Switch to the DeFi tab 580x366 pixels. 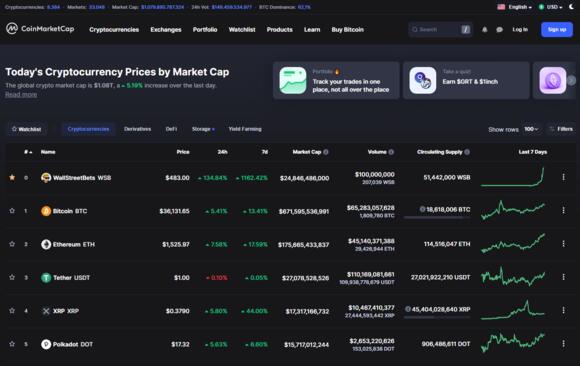coord(171,129)
